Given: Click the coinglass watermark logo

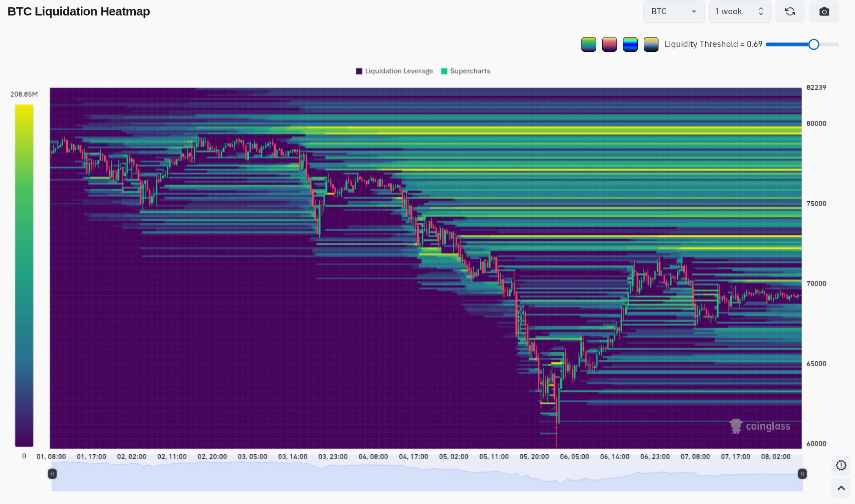Looking at the screenshot, I should [x=760, y=426].
